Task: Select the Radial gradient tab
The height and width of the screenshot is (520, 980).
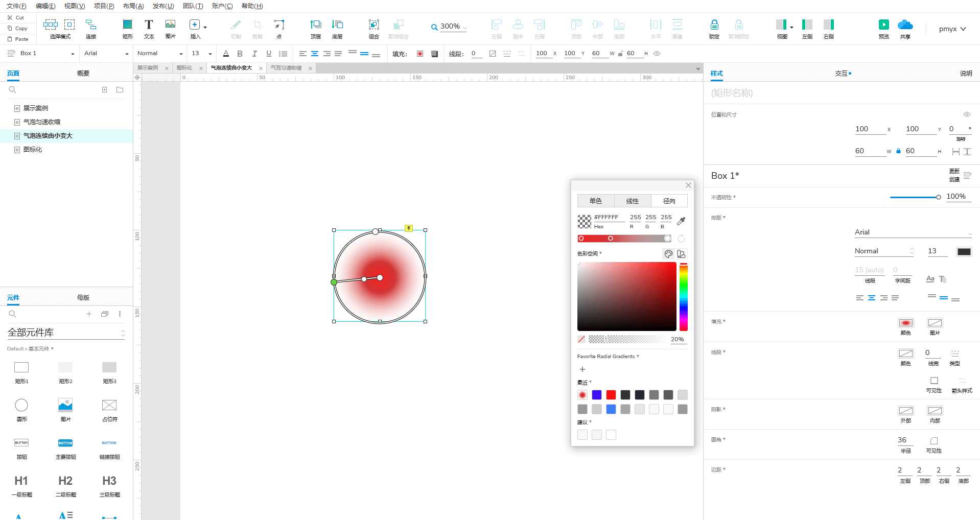Action: 669,201
